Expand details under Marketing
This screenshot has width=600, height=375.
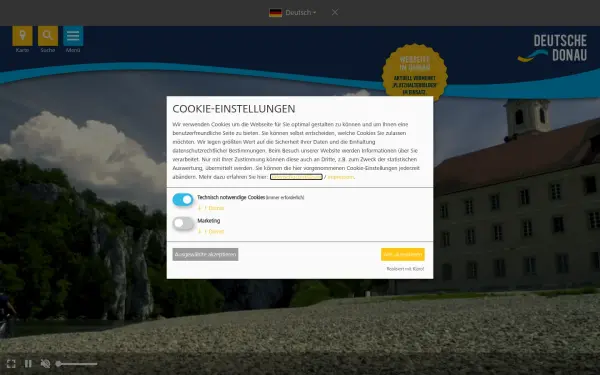pyautogui.click(x=211, y=232)
